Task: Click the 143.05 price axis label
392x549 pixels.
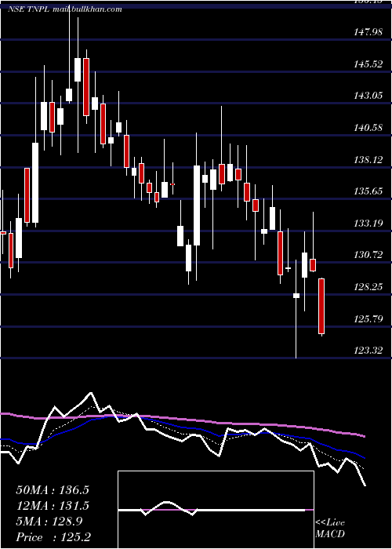Action: coord(368,96)
